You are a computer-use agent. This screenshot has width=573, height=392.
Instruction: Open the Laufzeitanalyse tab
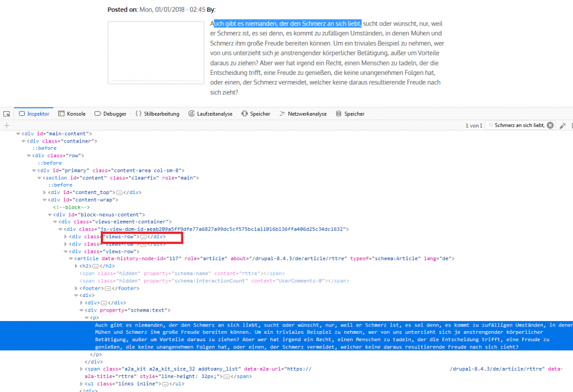click(x=210, y=114)
